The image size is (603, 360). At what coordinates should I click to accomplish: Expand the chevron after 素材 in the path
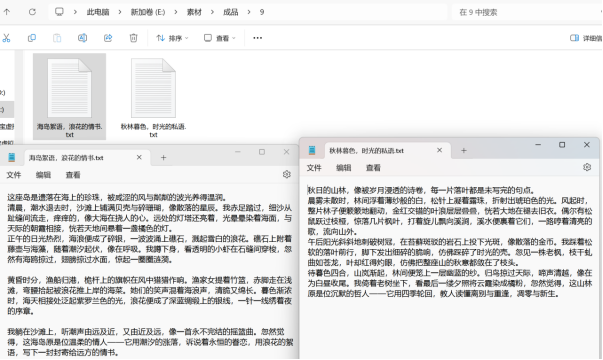pos(212,12)
